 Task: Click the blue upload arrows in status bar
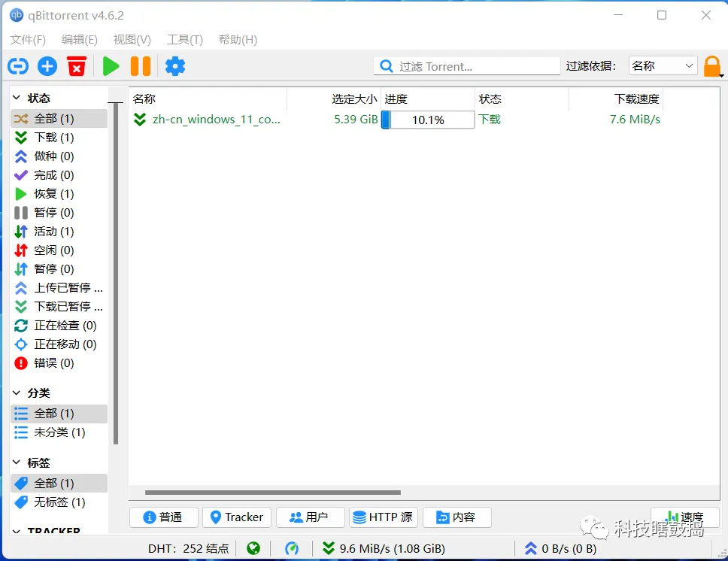coord(531,549)
